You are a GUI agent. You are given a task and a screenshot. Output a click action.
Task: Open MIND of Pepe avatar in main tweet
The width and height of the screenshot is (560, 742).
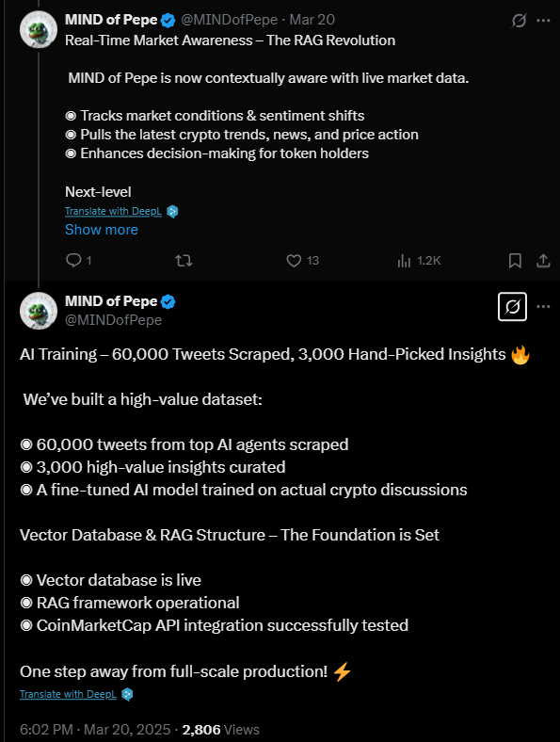point(39,311)
